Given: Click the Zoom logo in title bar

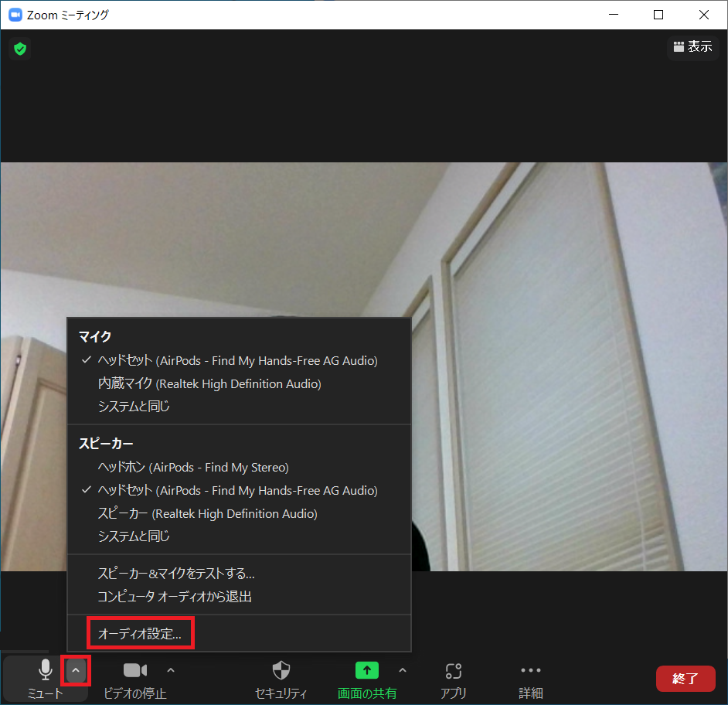Looking at the screenshot, I should [15, 15].
